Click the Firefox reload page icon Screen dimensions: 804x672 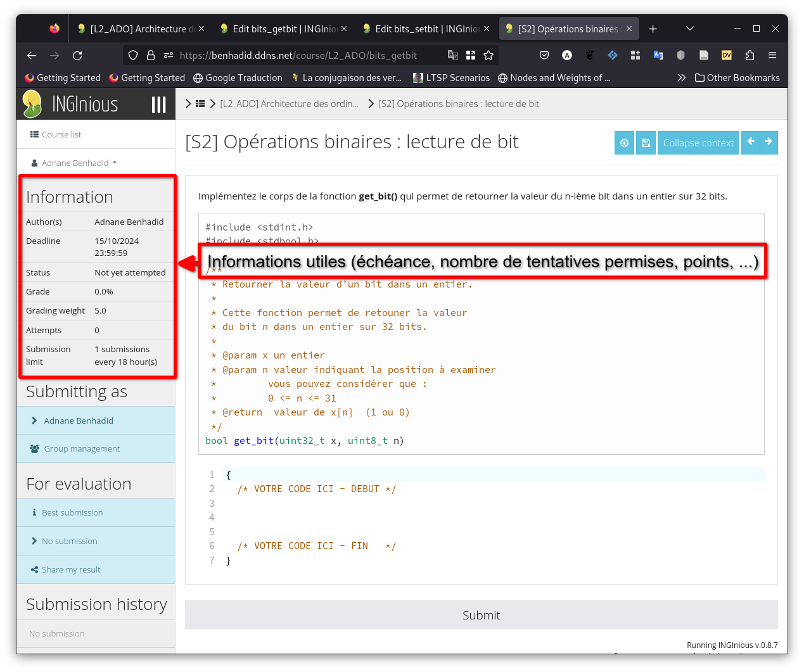(77, 56)
